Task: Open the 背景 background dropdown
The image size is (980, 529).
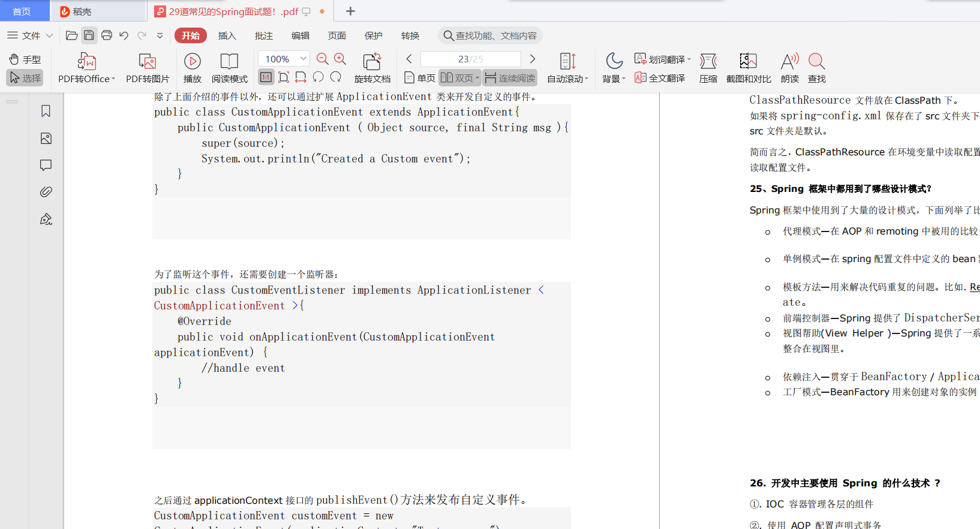Action: 614,68
